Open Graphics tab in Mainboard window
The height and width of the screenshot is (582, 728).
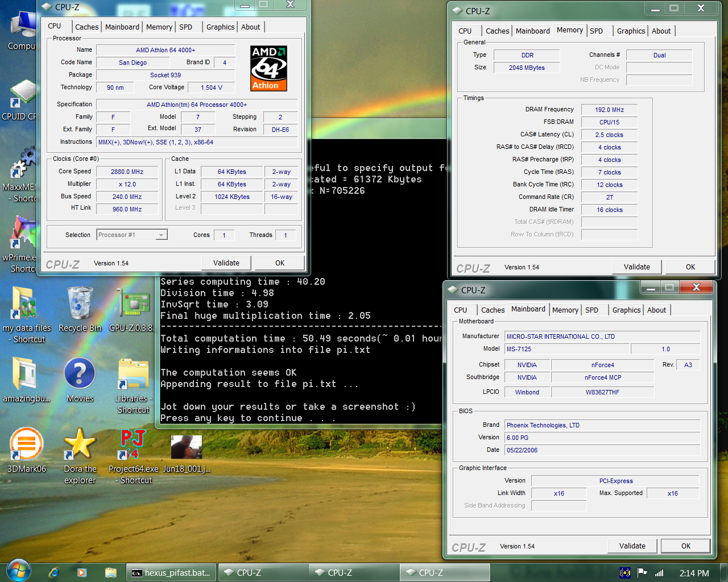(627, 310)
